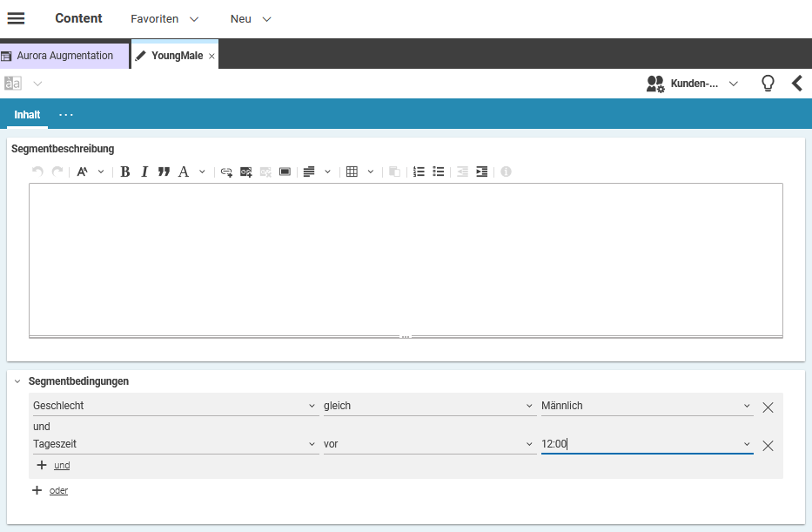Open the Geschlecht attribute dropdown
The image size is (812, 532).
coord(174,406)
